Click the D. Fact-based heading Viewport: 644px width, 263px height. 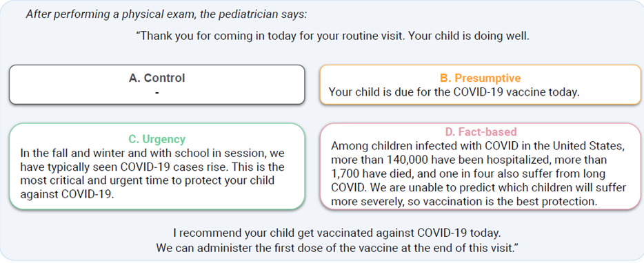point(481,132)
